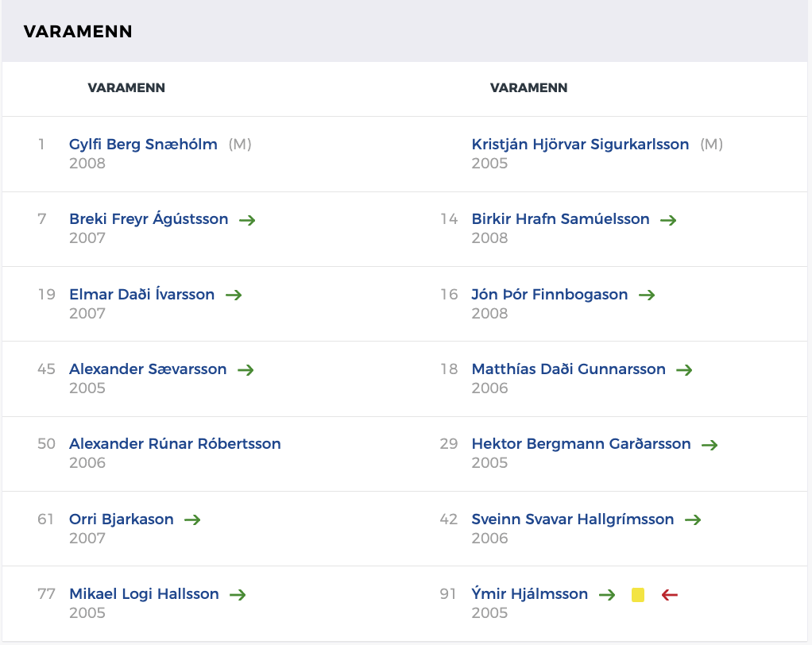Open Alexander Rúnar Róbertsson profile link
The width and height of the screenshot is (812, 645).
[x=175, y=444]
